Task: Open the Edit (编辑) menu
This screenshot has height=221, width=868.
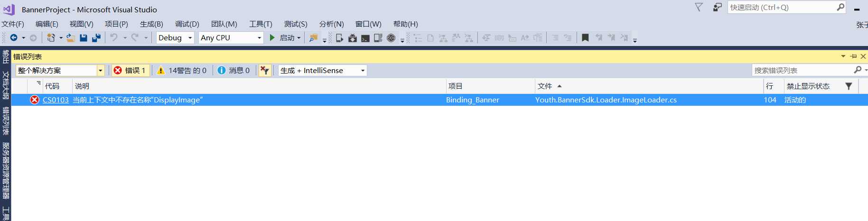Action: pos(47,24)
